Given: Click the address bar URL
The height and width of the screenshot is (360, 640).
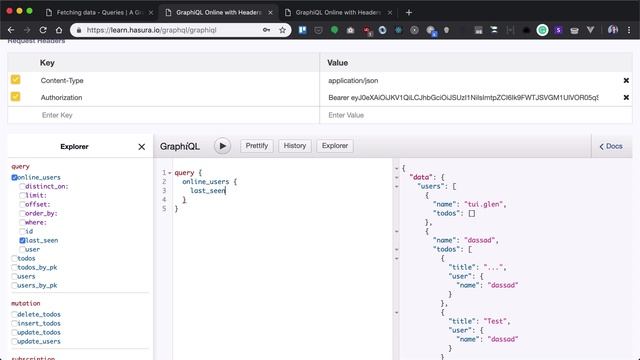Looking at the screenshot, I should click(x=151, y=30).
